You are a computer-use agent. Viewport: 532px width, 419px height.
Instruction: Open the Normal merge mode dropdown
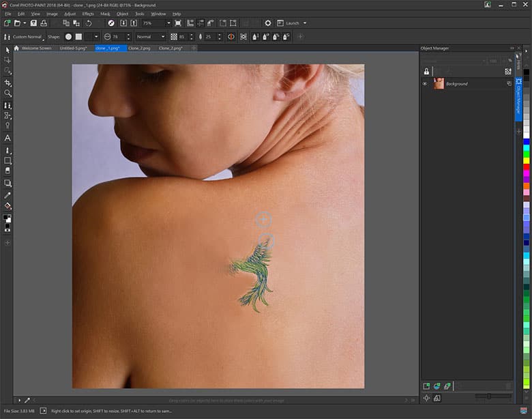[162, 36]
